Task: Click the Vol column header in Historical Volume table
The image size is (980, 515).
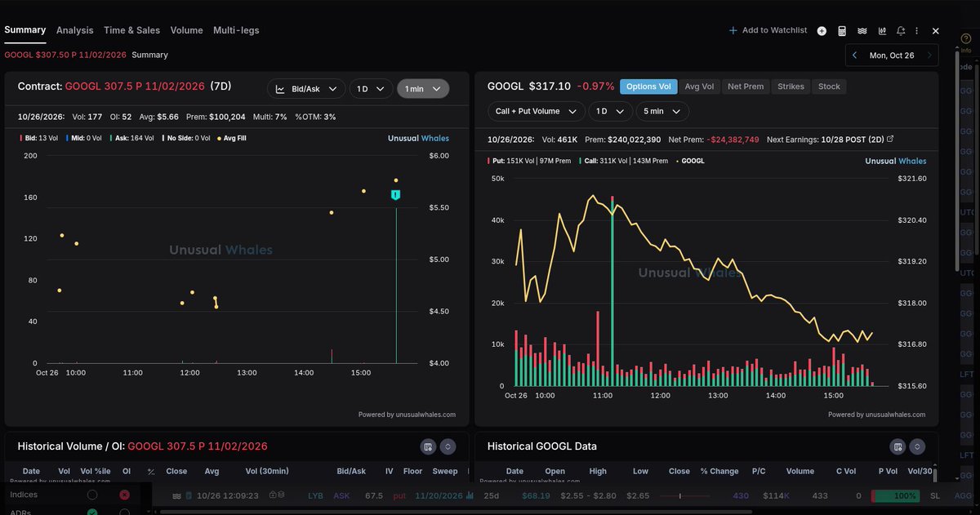Action: 64,471
